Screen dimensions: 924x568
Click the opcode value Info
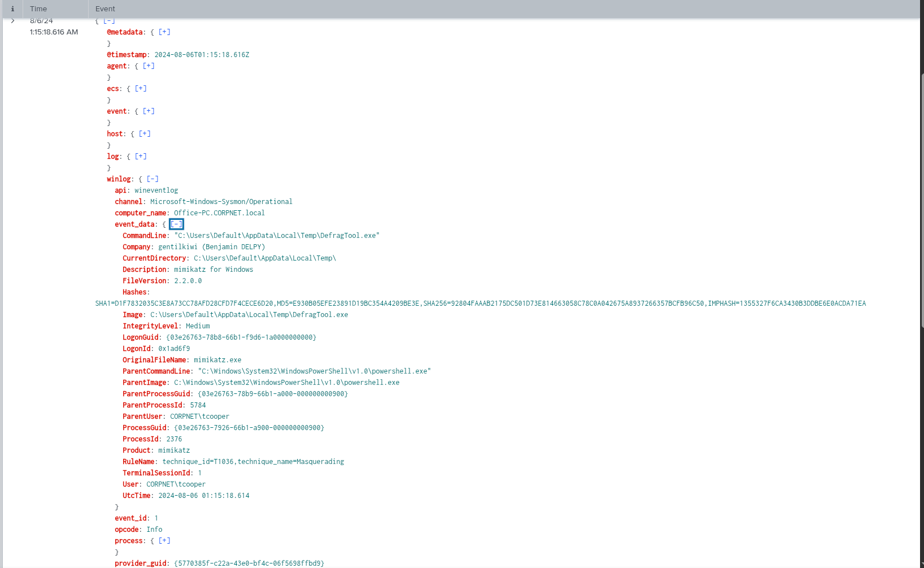point(154,530)
